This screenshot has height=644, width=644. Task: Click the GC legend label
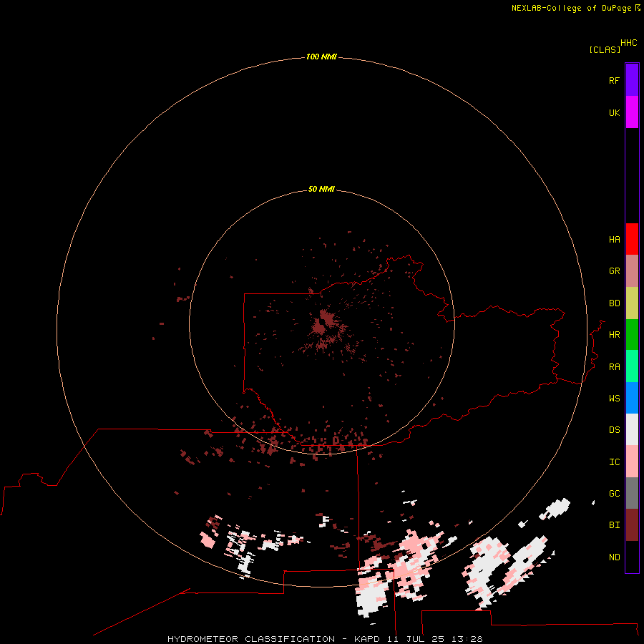click(614, 493)
